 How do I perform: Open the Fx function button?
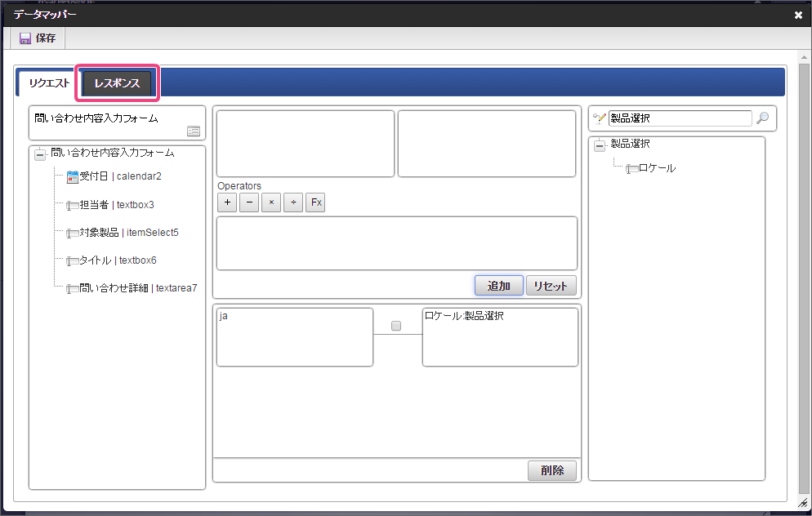pyautogui.click(x=315, y=202)
